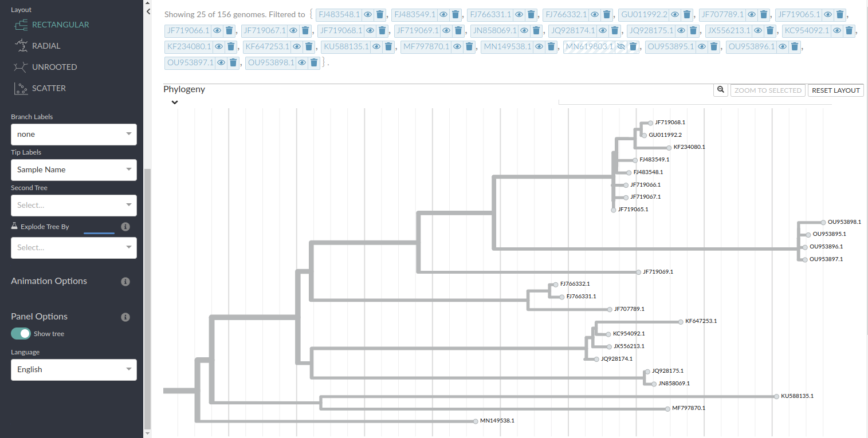Click tip label JF719069.1 in tree
Viewport: 868px width, 438px height.
pyautogui.click(x=658, y=271)
